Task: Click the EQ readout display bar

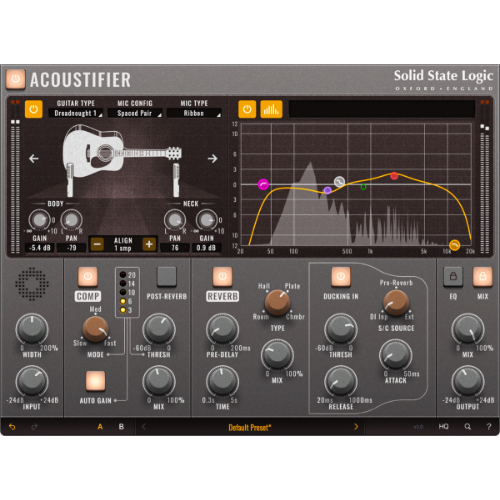Action: pos(382,109)
